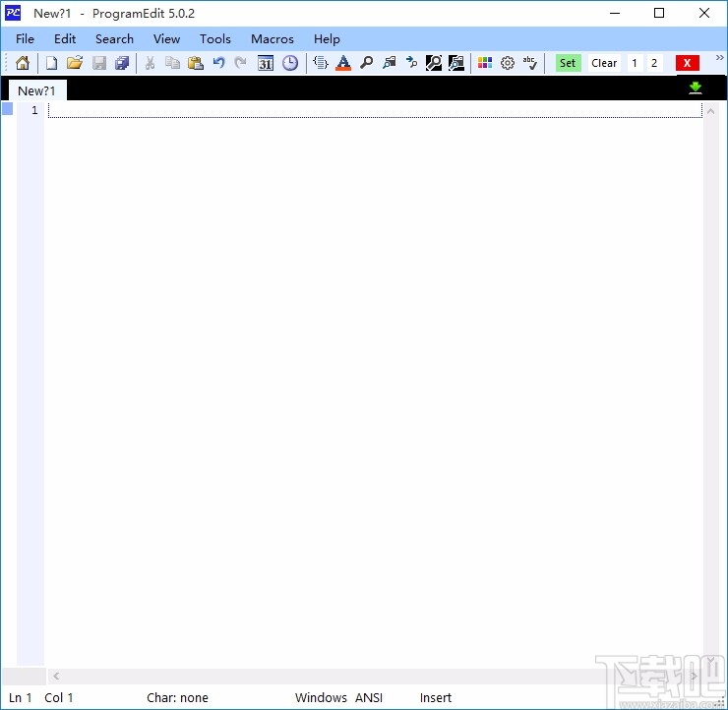Open the File menu
728x710 pixels.
pos(25,39)
